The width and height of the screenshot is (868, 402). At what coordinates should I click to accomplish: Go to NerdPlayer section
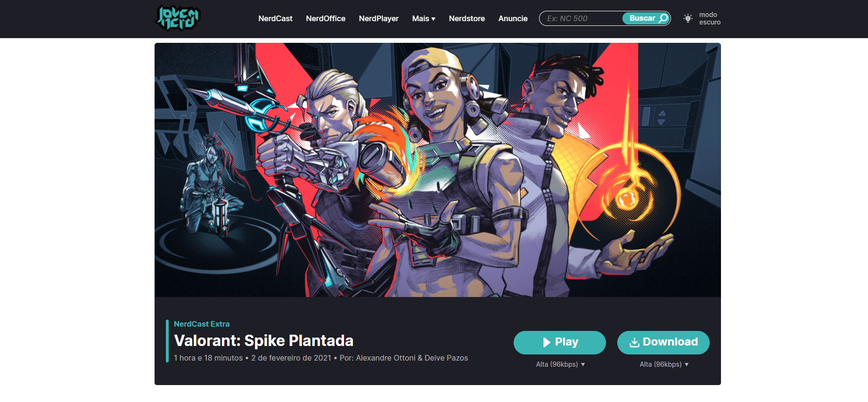[379, 18]
